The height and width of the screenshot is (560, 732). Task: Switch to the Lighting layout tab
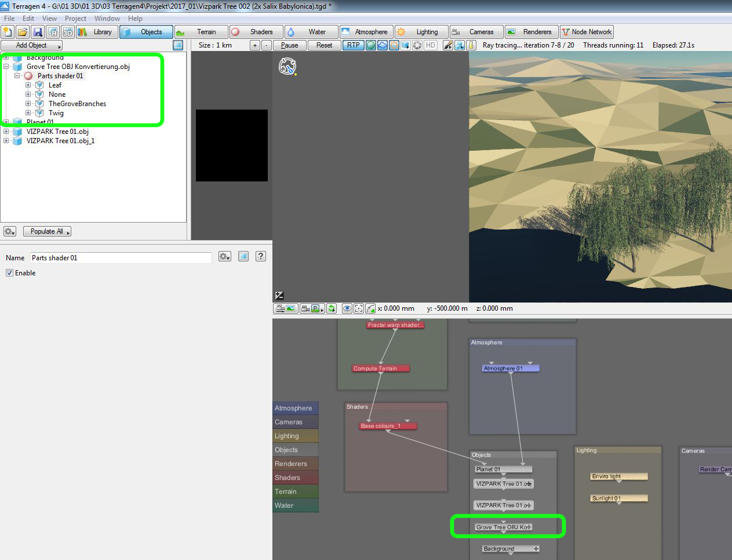tap(422, 32)
